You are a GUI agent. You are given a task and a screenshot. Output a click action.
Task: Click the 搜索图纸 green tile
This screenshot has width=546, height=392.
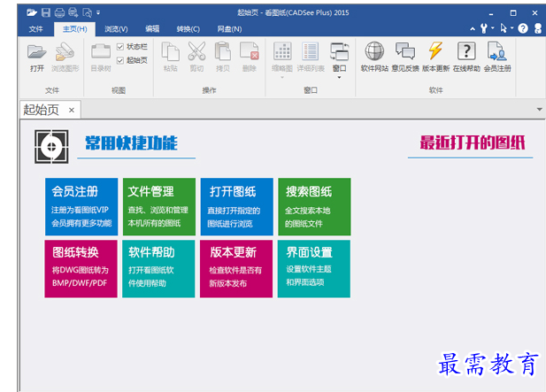coord(314,207)
